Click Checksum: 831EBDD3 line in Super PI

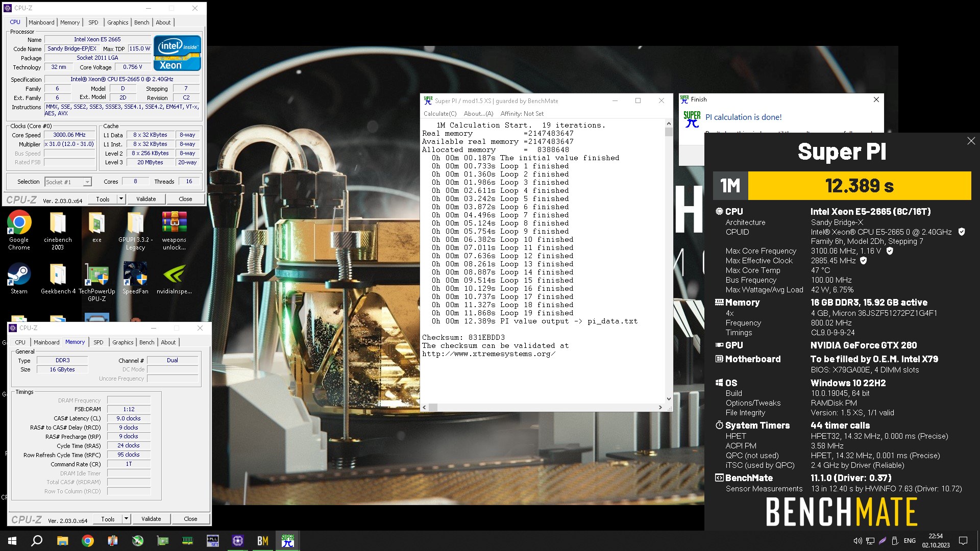(x=463, y=337)
